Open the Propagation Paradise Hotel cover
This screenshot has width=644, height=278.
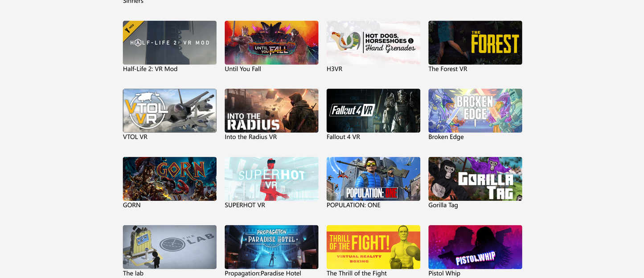tap(271, 247)
